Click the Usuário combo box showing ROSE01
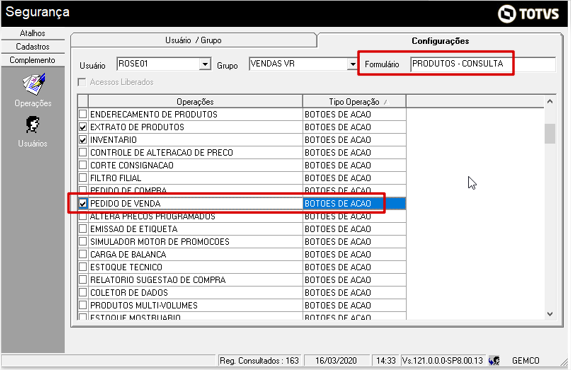 pos(164,64)
